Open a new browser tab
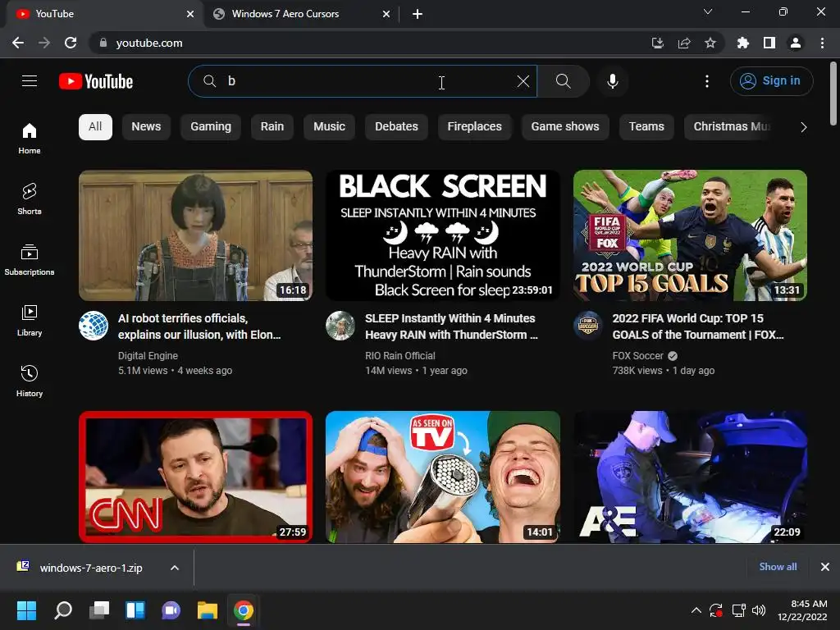840x630 pixels. coord(418,14)
